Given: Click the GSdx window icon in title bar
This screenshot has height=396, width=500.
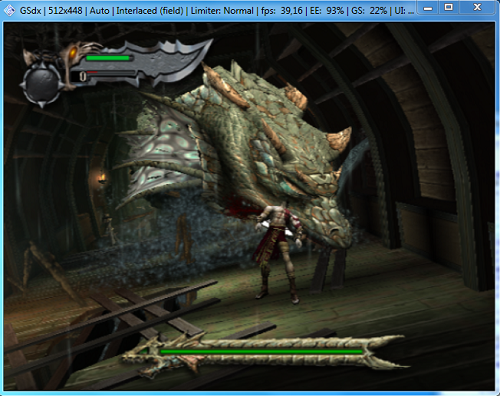Looking at the screenshot, I should pos(9,10).
